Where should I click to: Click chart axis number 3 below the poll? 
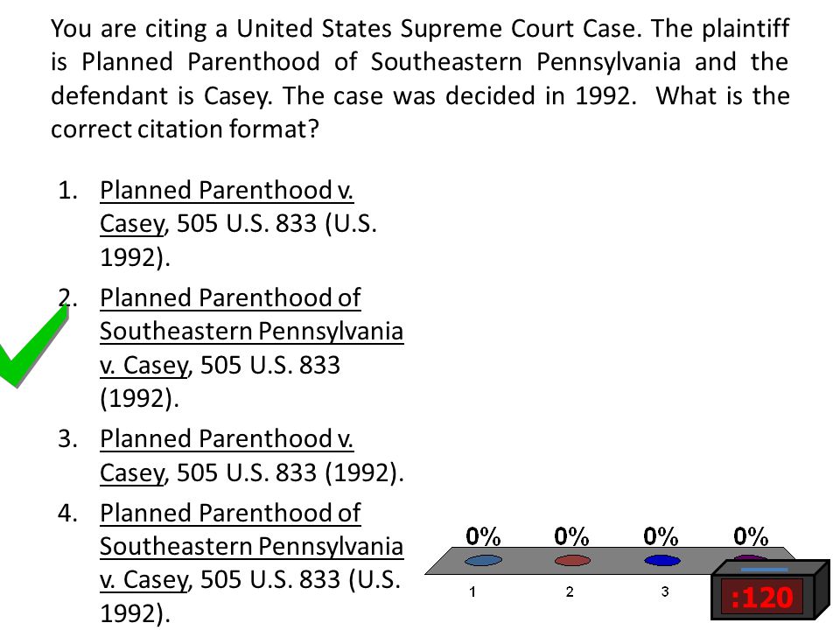tap(665, 592)
